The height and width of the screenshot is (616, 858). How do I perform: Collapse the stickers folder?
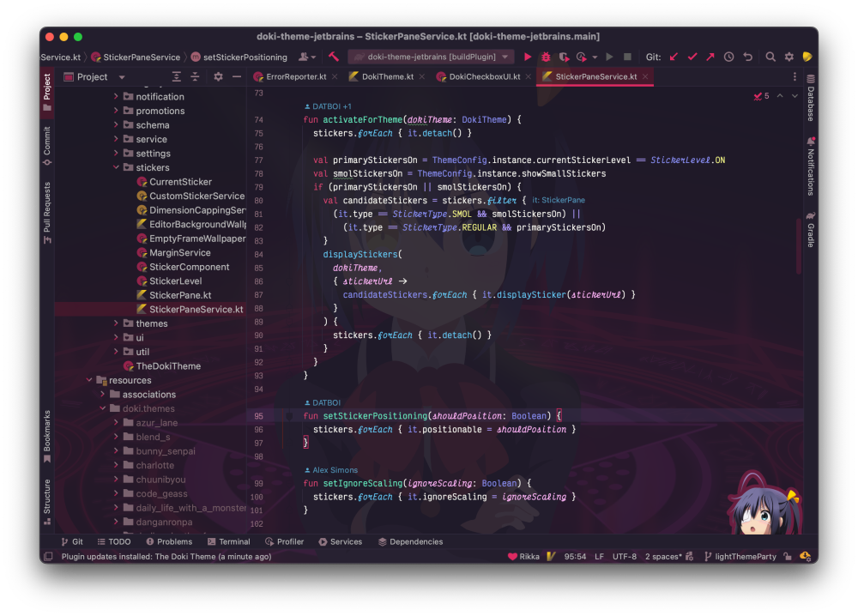tap(116, 167)
